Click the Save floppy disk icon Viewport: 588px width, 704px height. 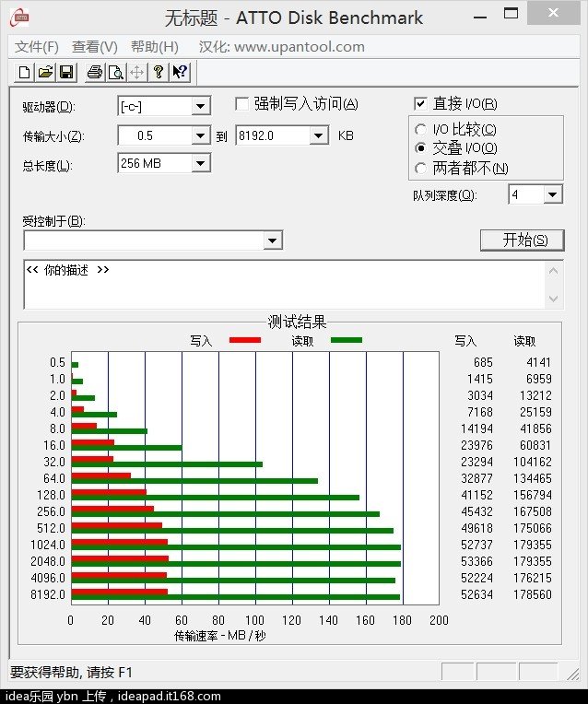click(66, 72)
